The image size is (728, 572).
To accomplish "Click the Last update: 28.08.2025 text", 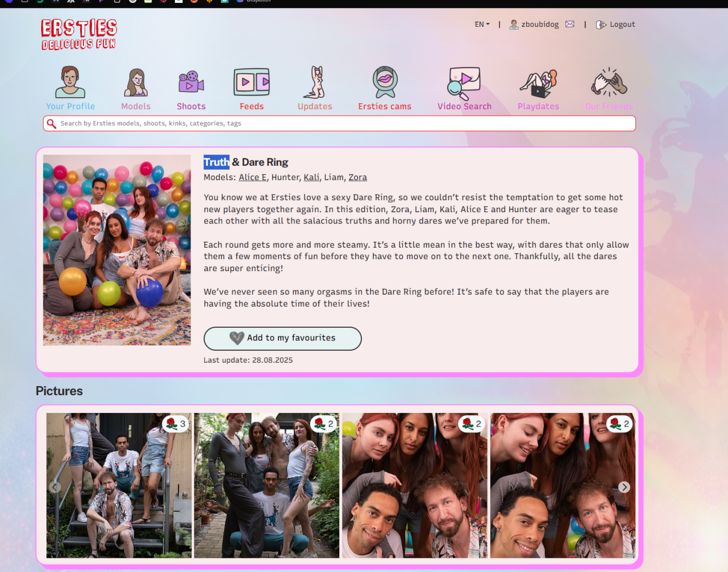I will [248, 360].
